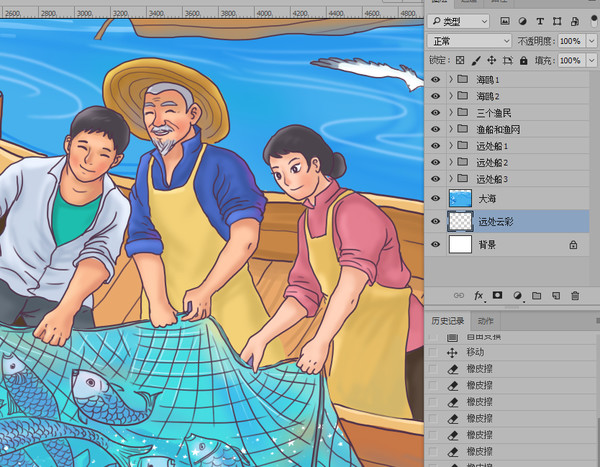Create a new layer group
Image resolution: width=600 pixels, height=467 pixels.
(x=537, y=296)
